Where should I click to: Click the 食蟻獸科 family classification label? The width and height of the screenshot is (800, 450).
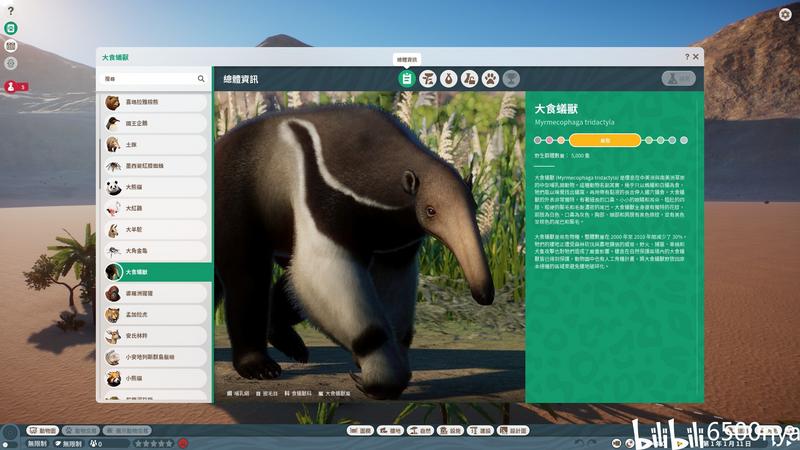click(298, 393)
